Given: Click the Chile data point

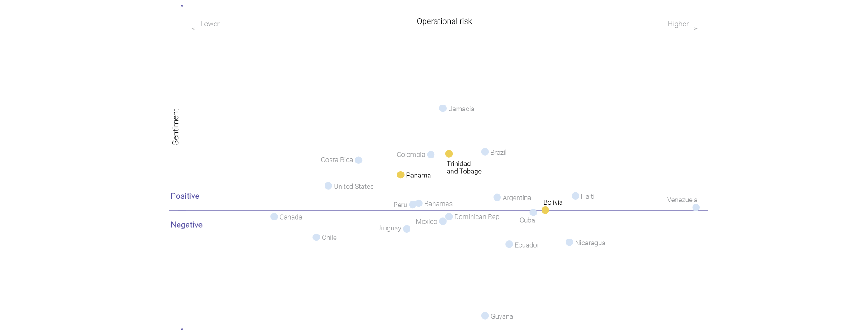Looking at the screenshot, I should point(316,237).
